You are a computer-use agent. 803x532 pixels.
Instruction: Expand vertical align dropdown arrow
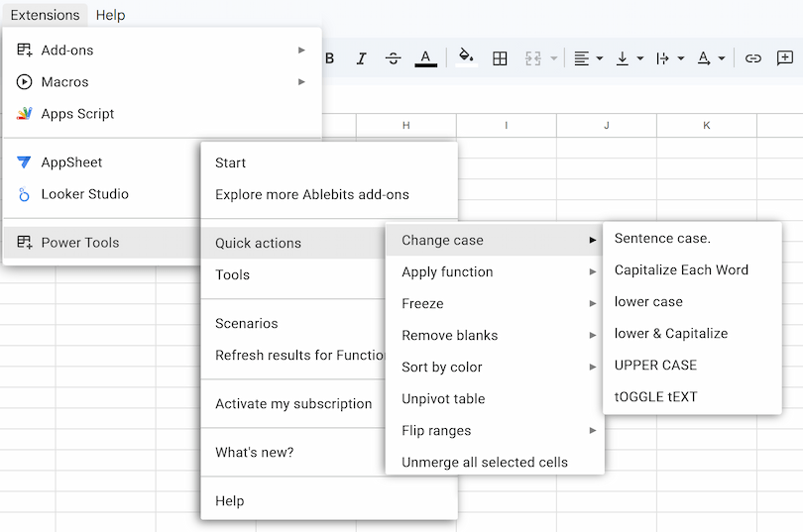click(x=640, y=58)
